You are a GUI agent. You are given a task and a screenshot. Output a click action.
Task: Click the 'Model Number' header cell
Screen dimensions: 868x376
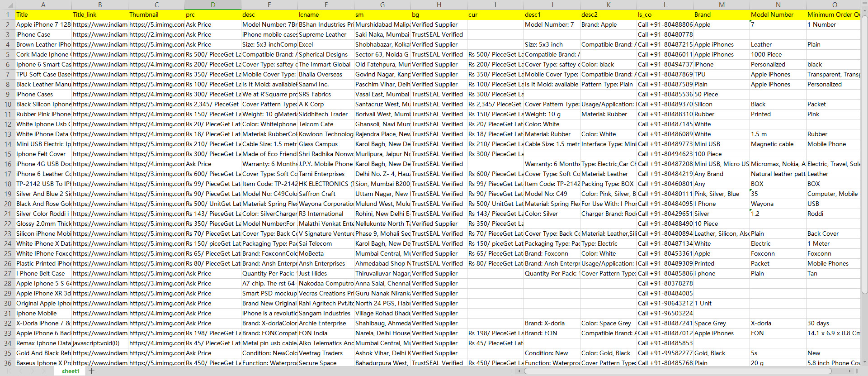[778, 15]
